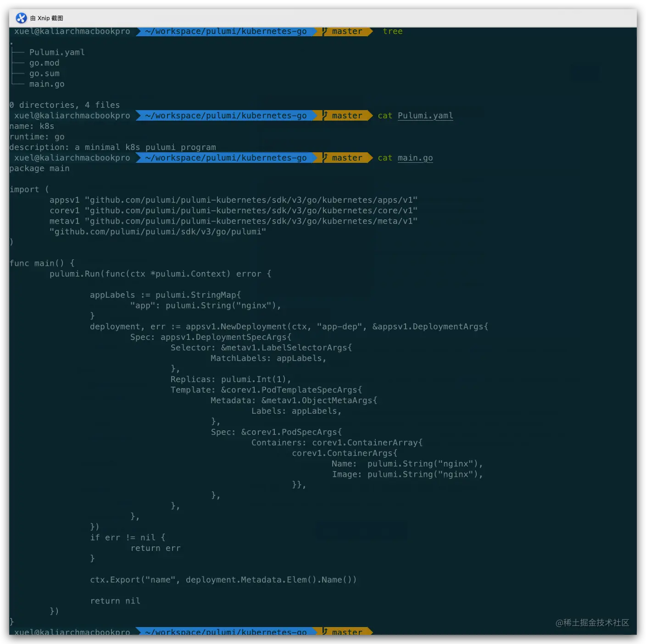The width and height of the screenshot is (646, 644).
Task: Select 'go.sum' in the tree listing
Action: pyautogui.click(x=45, y=73)
